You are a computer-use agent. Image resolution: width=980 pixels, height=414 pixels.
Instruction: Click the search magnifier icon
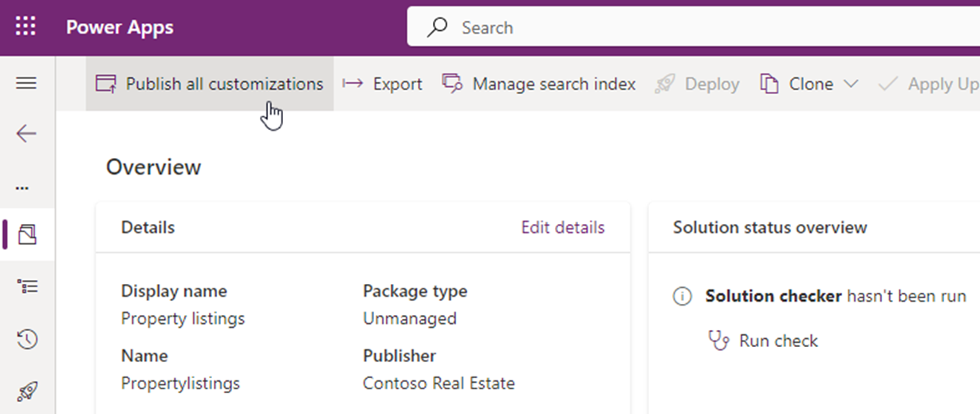438,28
